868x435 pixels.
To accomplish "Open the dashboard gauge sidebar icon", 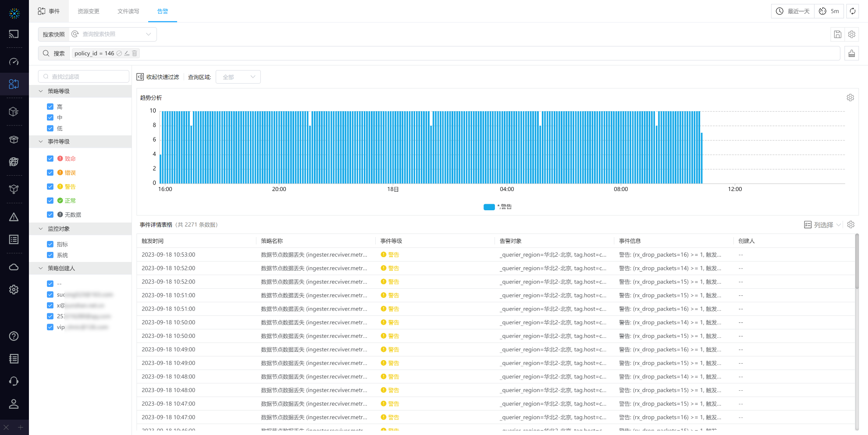I will [14, 62].
